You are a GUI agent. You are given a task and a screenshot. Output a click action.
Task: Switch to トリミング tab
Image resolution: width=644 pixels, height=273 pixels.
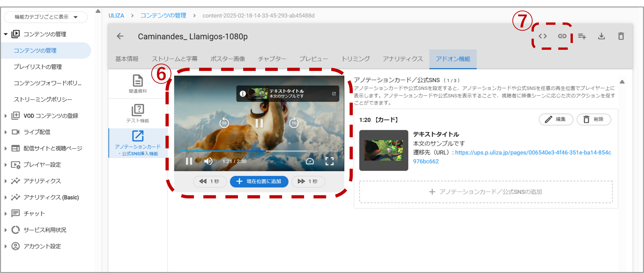click(356, 59)
